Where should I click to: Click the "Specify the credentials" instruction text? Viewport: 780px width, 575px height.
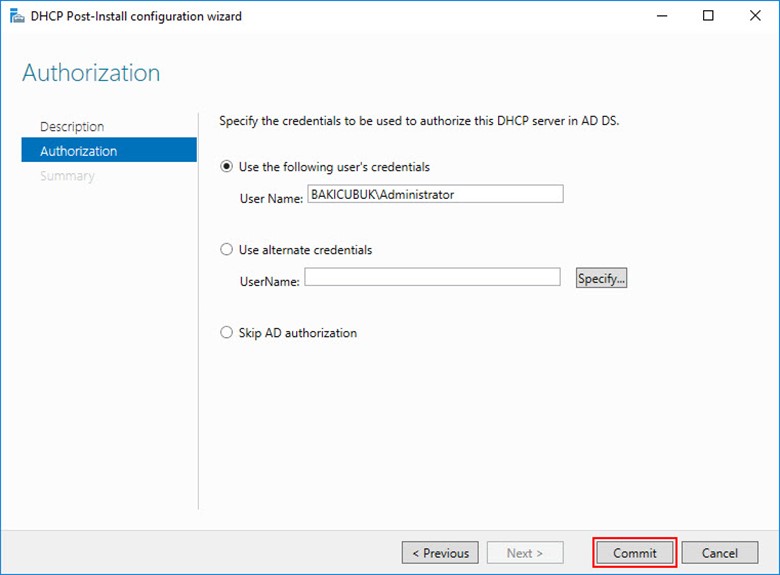click(x=419, y=121)
